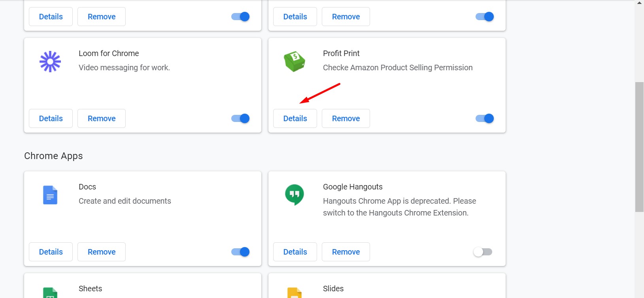
Task: Click 'Video messaging for work.' description
Action: pyautogui.click(x=124, y=67)
